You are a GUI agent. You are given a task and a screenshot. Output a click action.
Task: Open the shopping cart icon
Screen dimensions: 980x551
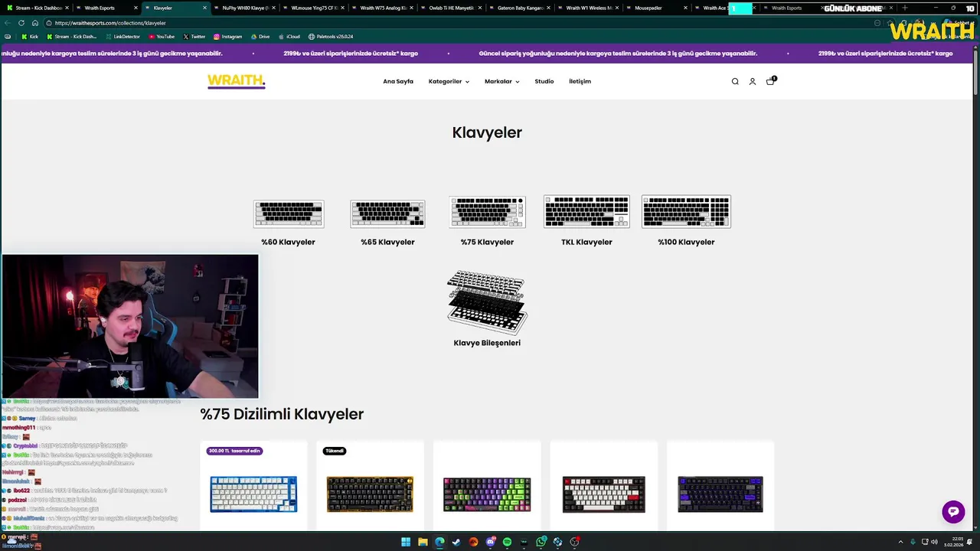tap(770, 80)
